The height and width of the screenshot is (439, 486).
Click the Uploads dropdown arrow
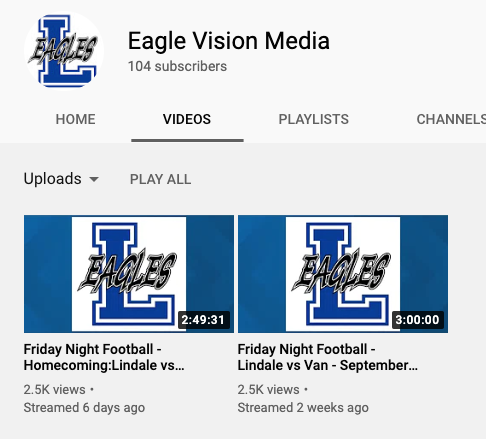click(94, 180)
